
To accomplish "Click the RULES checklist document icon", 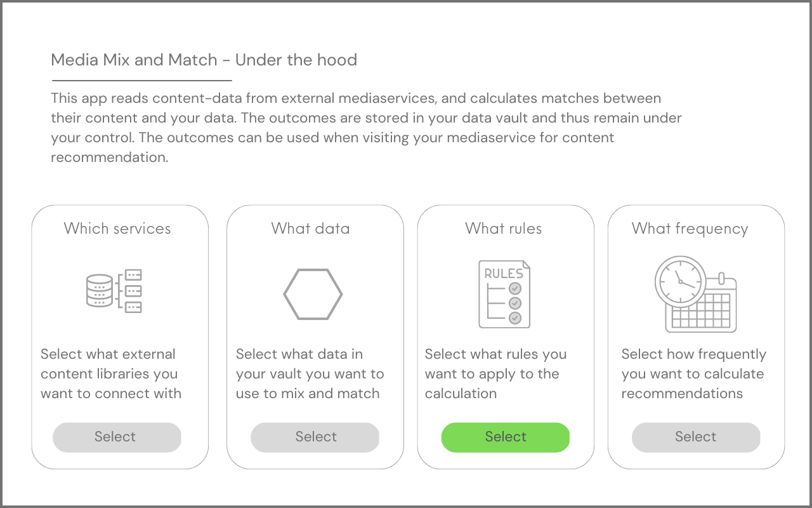I will click(504, 293).
